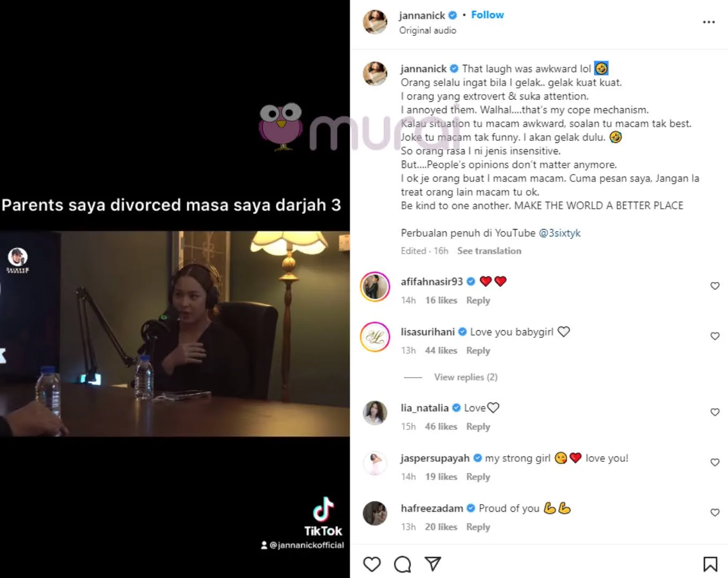The width and height of the screenshot is (728, 578).
Task: Open the @3sixtyk mention link
Action: [x=559, y=233]
